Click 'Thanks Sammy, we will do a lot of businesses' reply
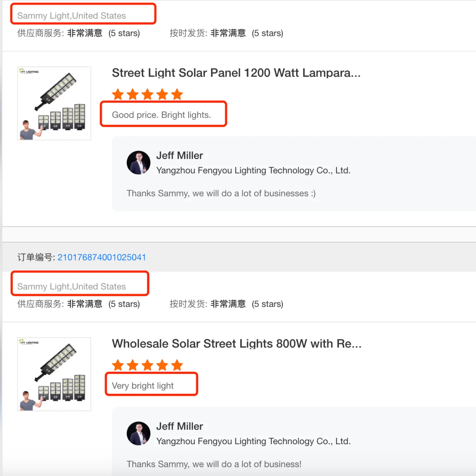 click(221, 193)
